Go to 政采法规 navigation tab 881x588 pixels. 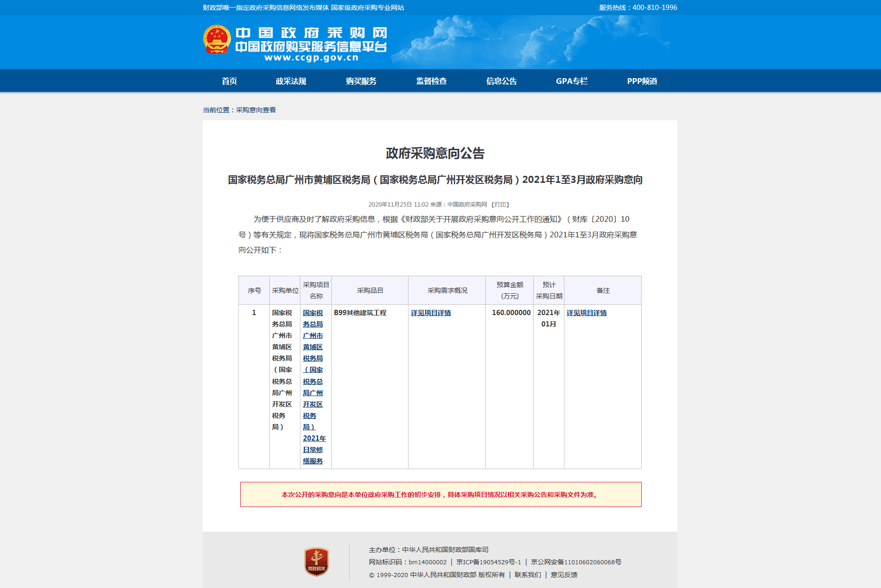[291, 81]
